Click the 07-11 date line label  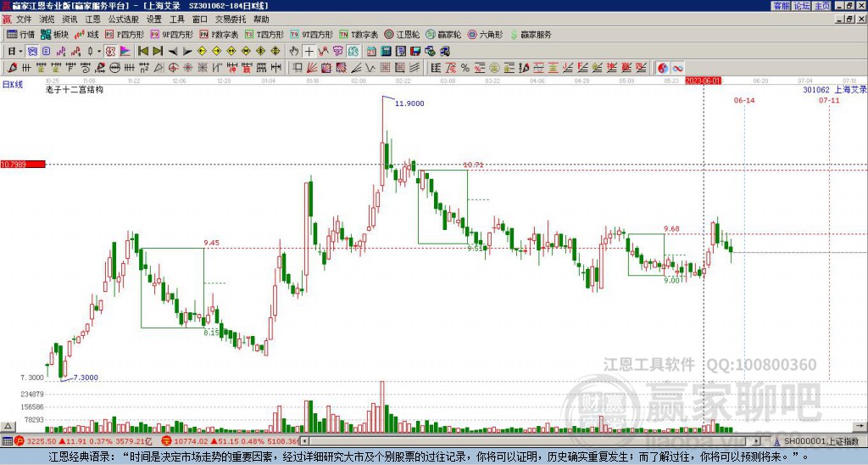click(x=829, y=100)
